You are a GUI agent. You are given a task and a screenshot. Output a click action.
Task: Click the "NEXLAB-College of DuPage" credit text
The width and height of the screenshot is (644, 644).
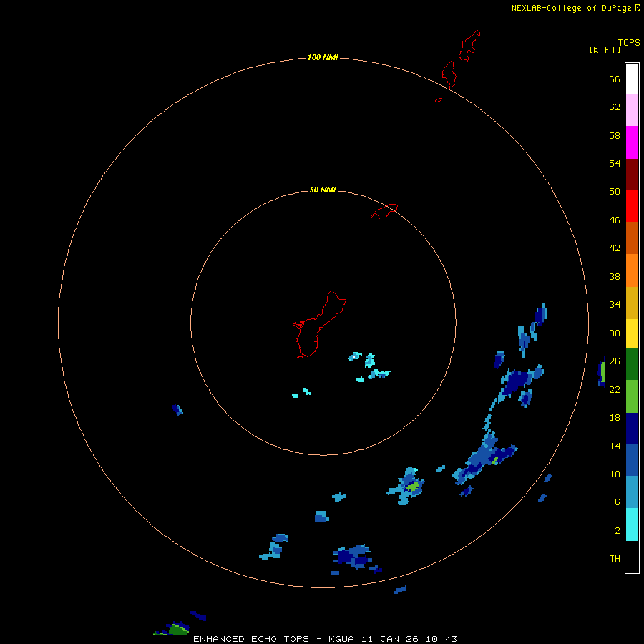coord(571,8)
